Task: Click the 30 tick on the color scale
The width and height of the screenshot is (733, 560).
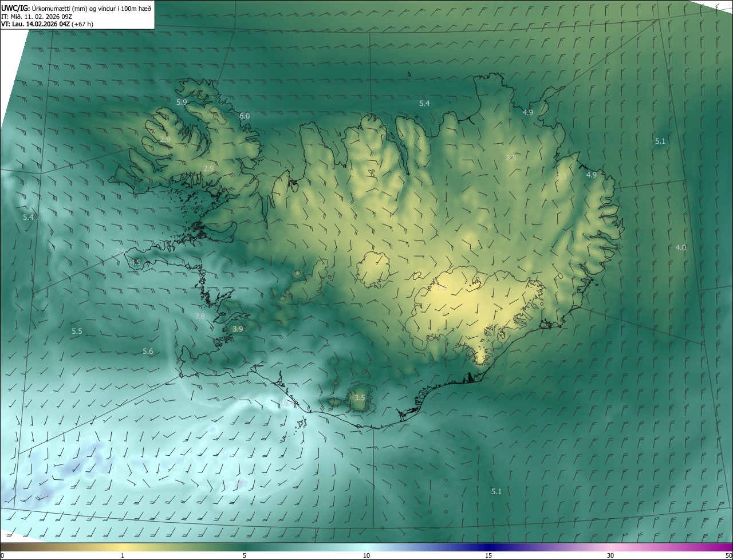Action: coord(610,555)
